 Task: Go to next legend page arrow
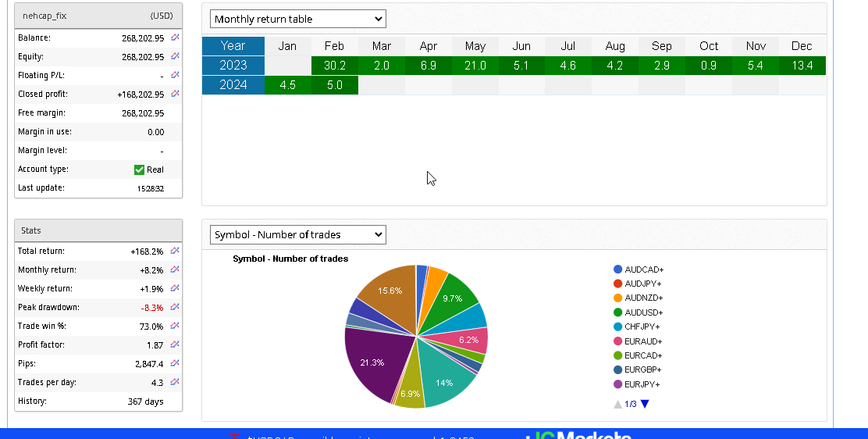click(x=645, y=404)
